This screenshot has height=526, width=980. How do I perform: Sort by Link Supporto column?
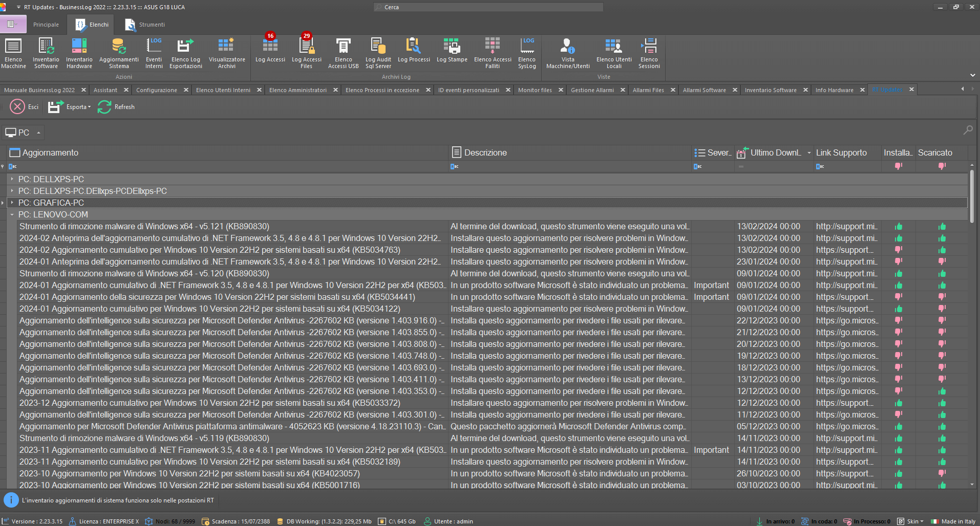point(847,152)
